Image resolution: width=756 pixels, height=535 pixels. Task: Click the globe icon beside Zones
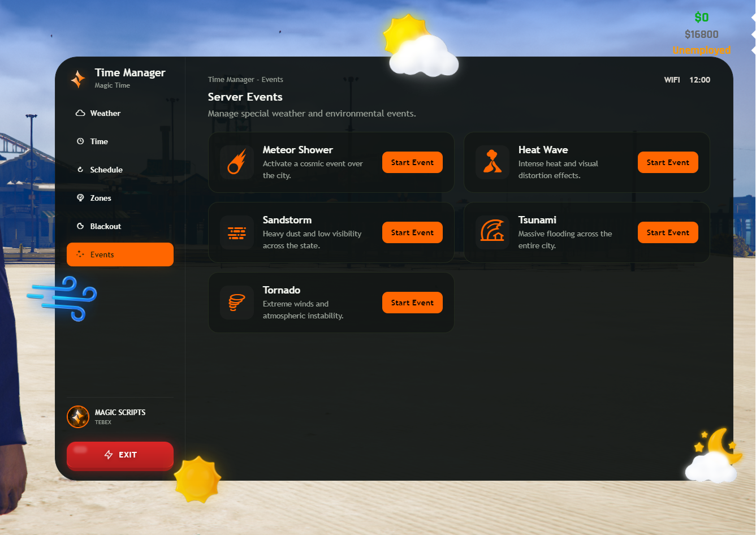[80, 198]
